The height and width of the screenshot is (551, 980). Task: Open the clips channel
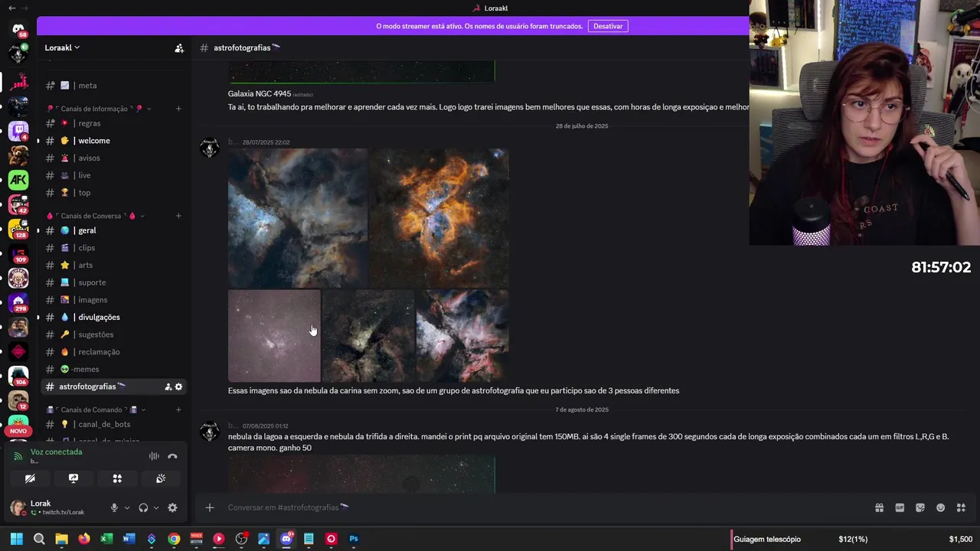click(113, 248)
